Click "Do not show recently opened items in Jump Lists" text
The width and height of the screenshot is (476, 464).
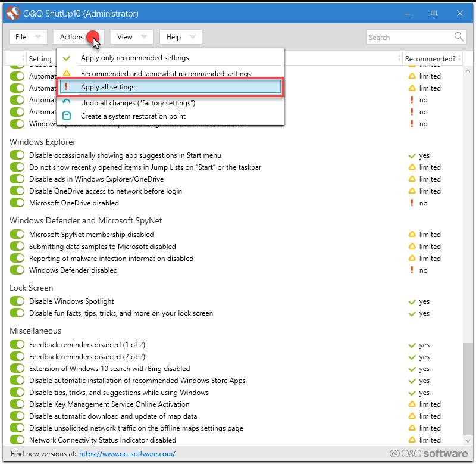click(145, 167)
